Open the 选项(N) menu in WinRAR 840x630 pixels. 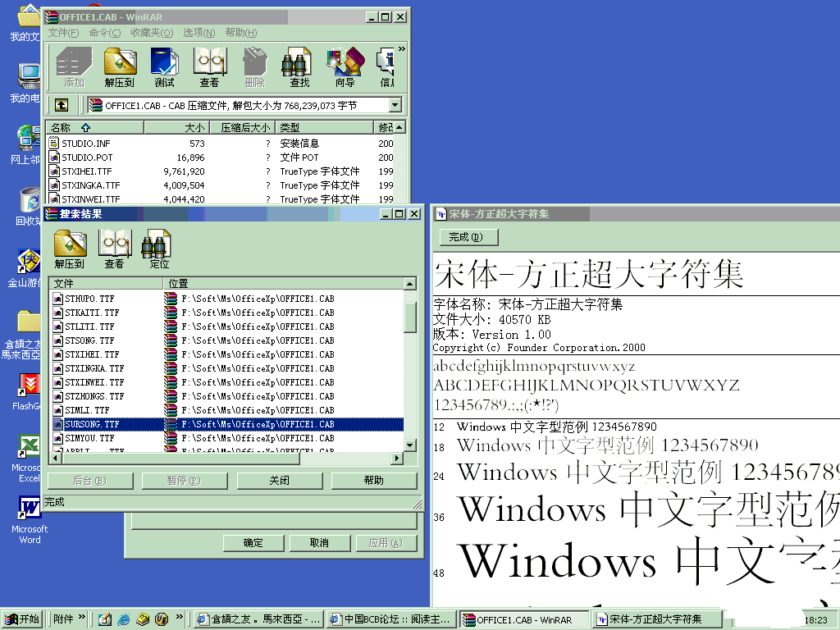[x=199, y=33]
